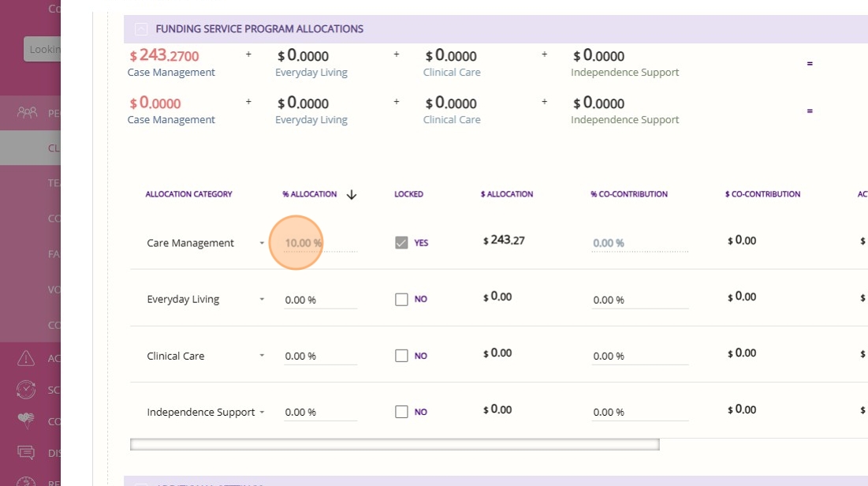Tick the Locked checkbox for Everyday Living
Image resolution: width=868 pixels, height=486 pixels.
pos(401,300)
